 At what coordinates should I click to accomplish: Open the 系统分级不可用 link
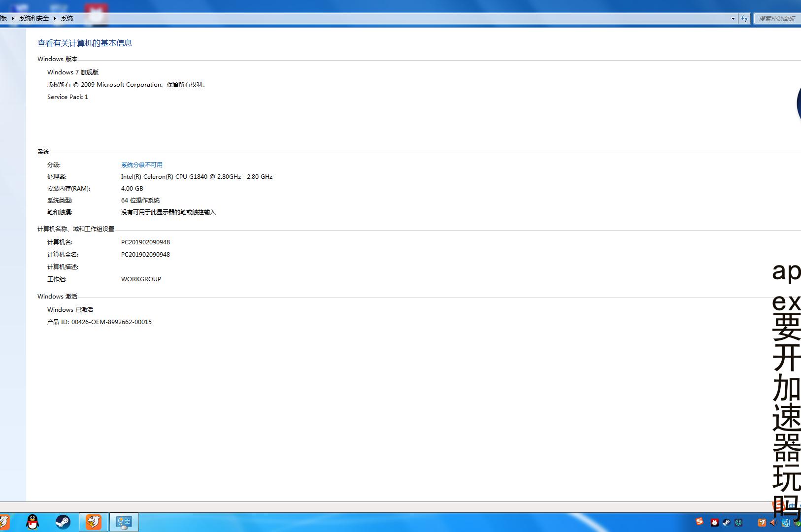(x=142, y=165)
